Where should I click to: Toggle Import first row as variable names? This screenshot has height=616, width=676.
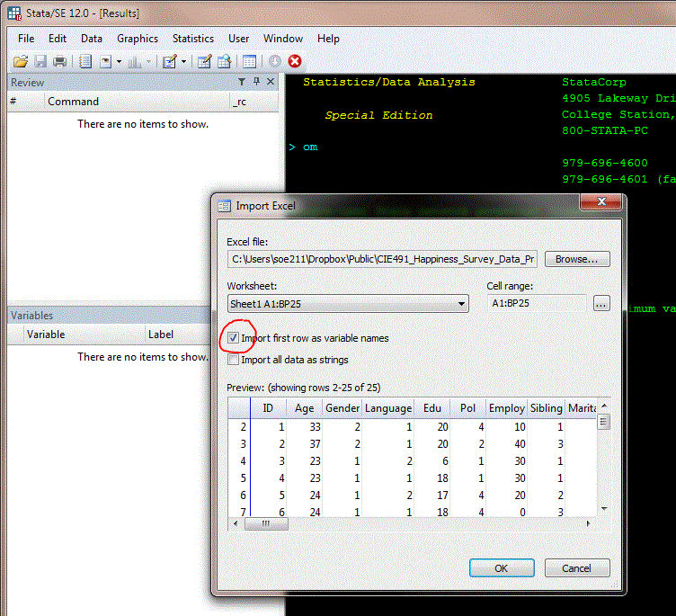click(x=233, y=338)
